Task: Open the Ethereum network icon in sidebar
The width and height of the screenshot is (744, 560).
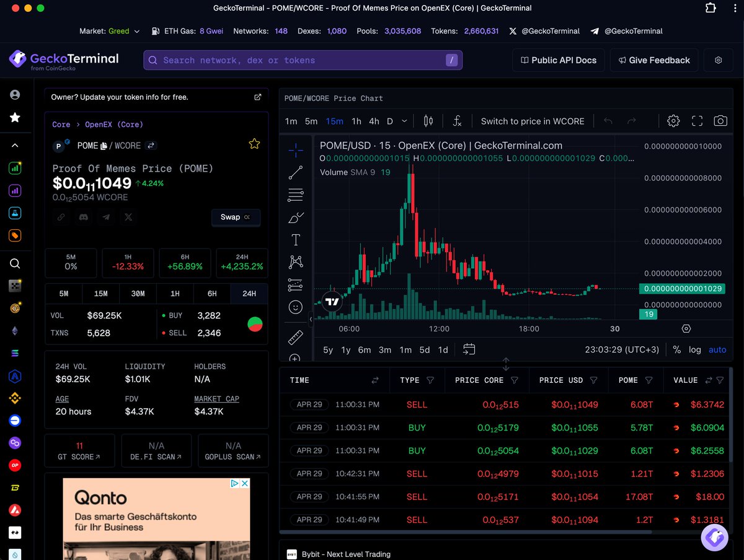Action: 15,331
